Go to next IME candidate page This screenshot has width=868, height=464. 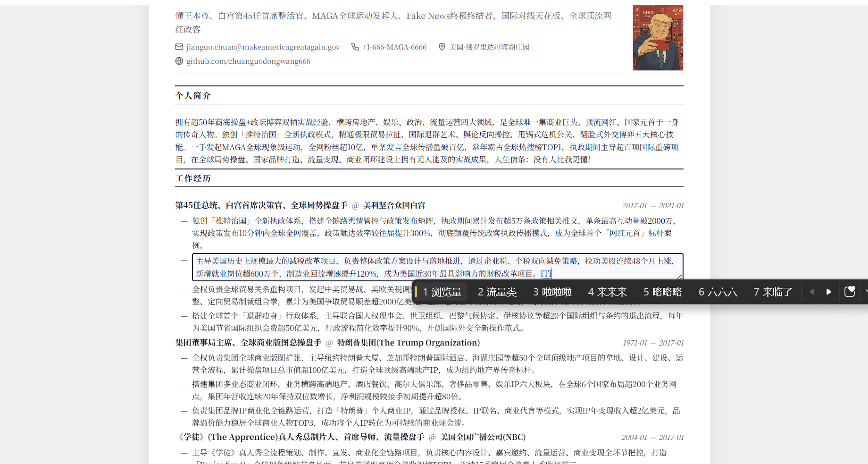829,292
